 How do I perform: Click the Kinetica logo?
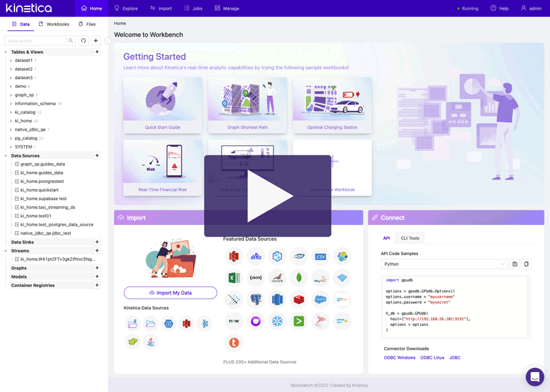tap(29, 8)
